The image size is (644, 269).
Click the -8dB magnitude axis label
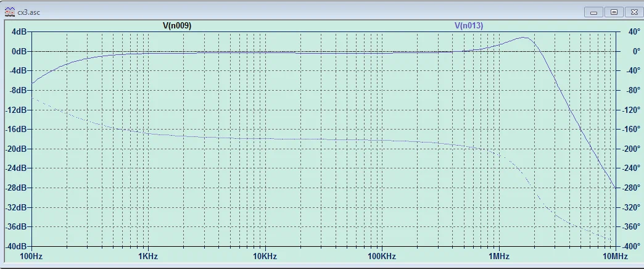(x=19, y=90)
